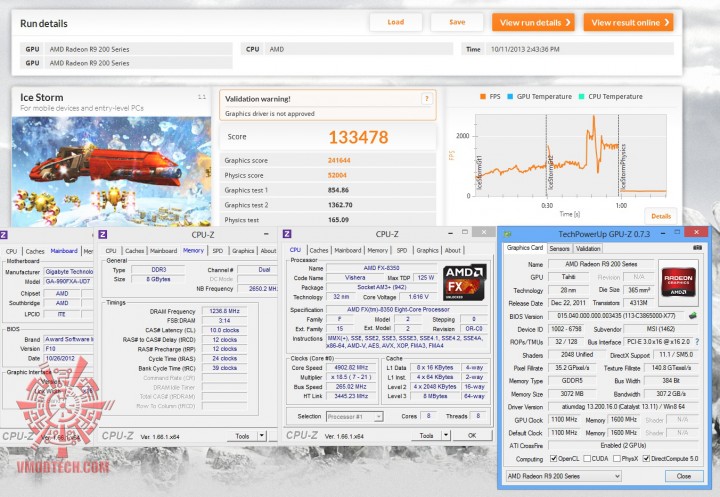Screen dimensions: 720x497
Task: Open the Tools dropdown arrow beside the OK button
Action: 445,435
